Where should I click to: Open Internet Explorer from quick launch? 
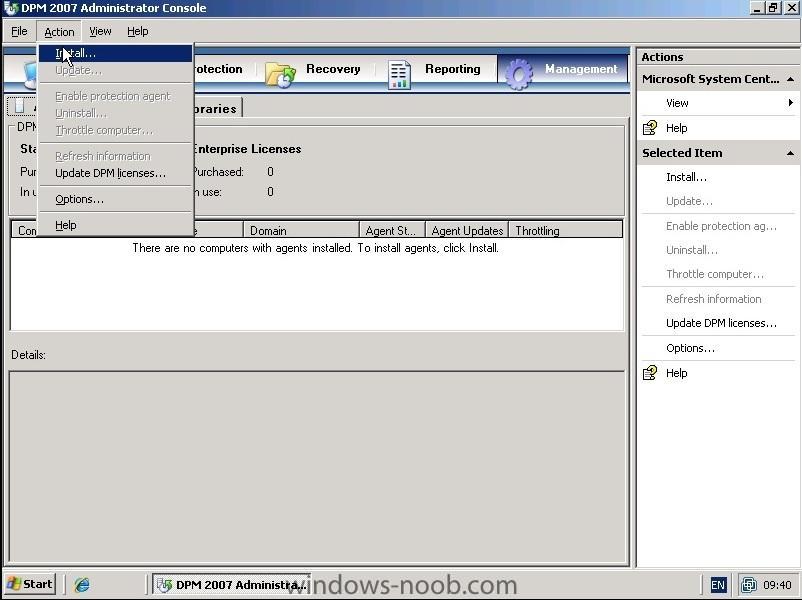(x=82, y=584)
